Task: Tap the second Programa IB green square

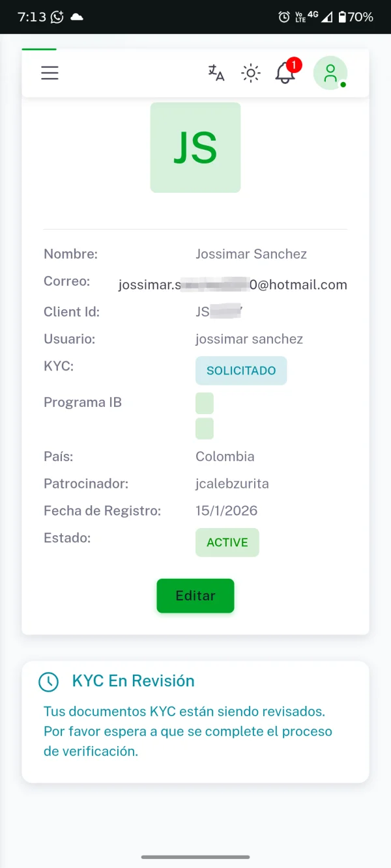Action: 205,428
